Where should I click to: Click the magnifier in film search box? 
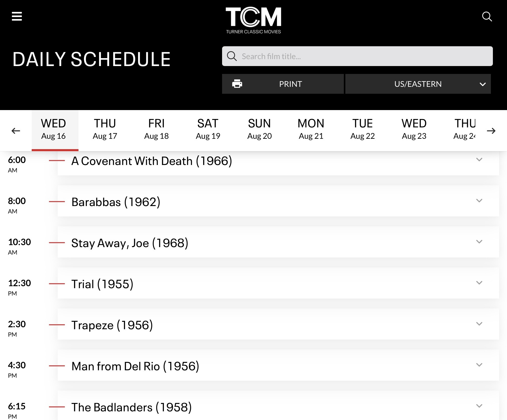(232, 56)
